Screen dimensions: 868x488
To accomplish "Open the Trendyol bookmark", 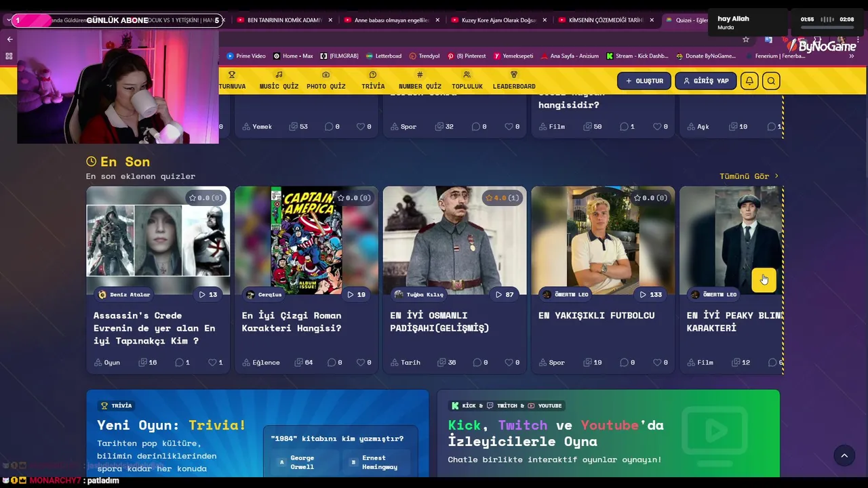I will click(425, 56).
